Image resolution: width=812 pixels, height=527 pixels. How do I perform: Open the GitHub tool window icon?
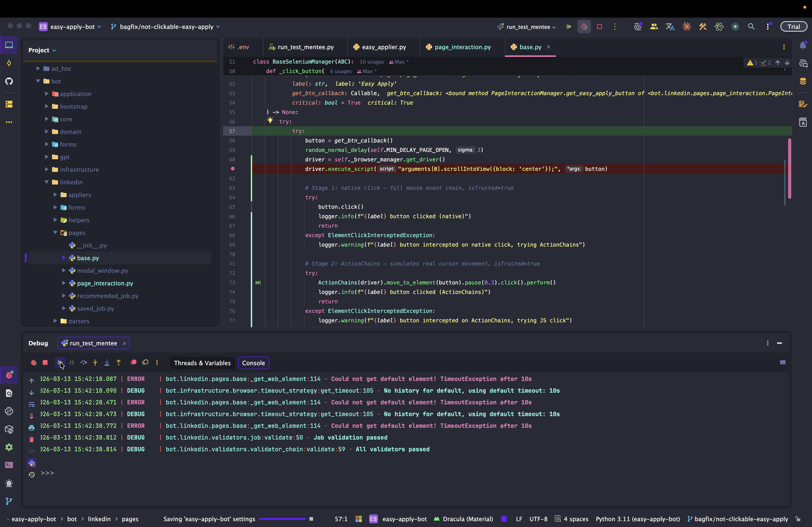coord(9,81)
